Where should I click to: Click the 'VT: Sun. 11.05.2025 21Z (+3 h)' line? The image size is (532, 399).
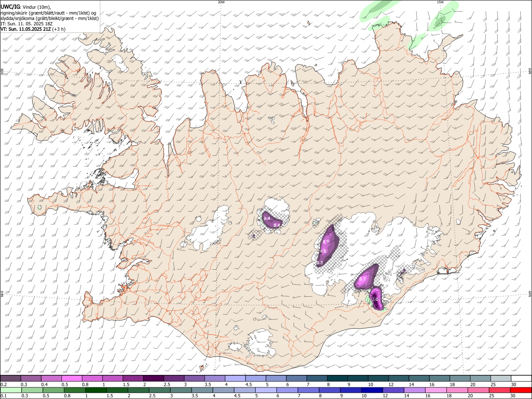pyautogui.click(x=33, y=29)
